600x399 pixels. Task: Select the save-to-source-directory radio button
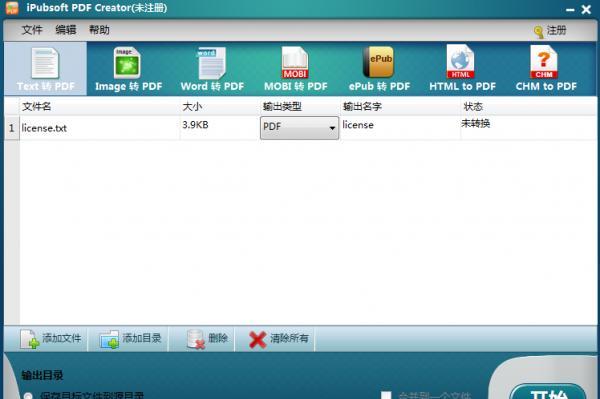point(28,396)
